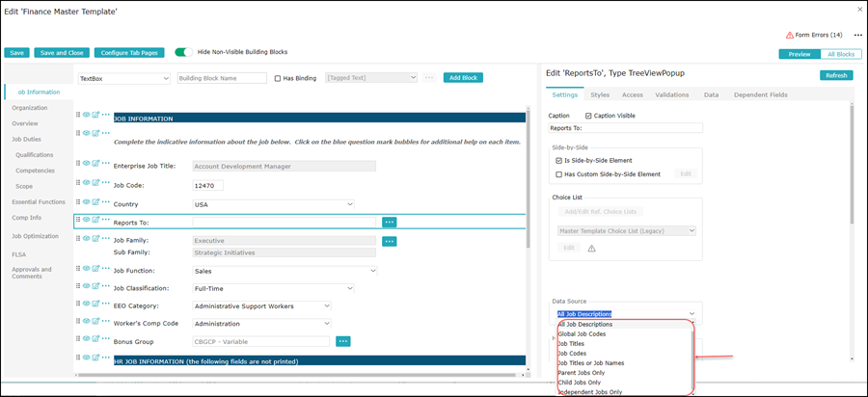
Task: Open edit icon for Enterprise Job Title row
Action: [95, 163]
